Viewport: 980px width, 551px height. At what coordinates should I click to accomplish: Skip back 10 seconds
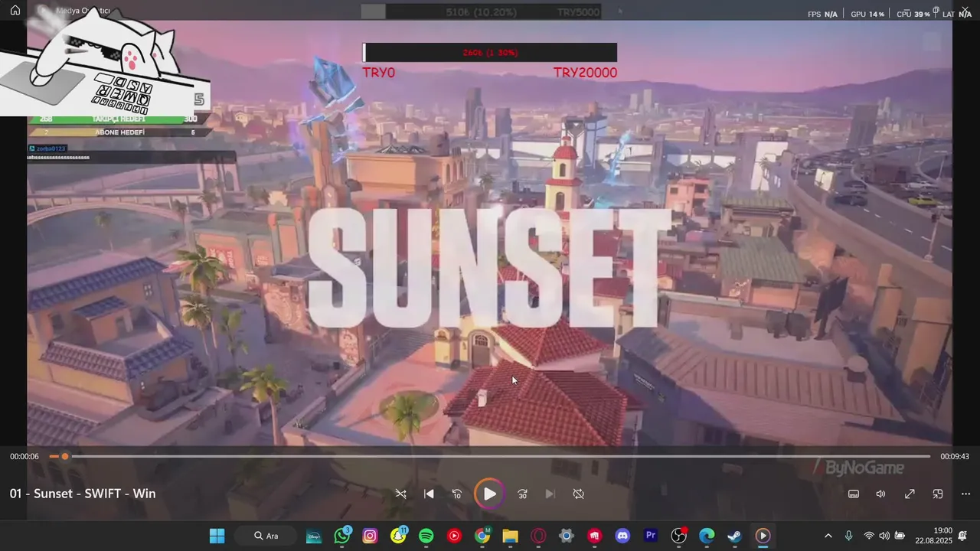pyautogui.click(x=457, y=494)
